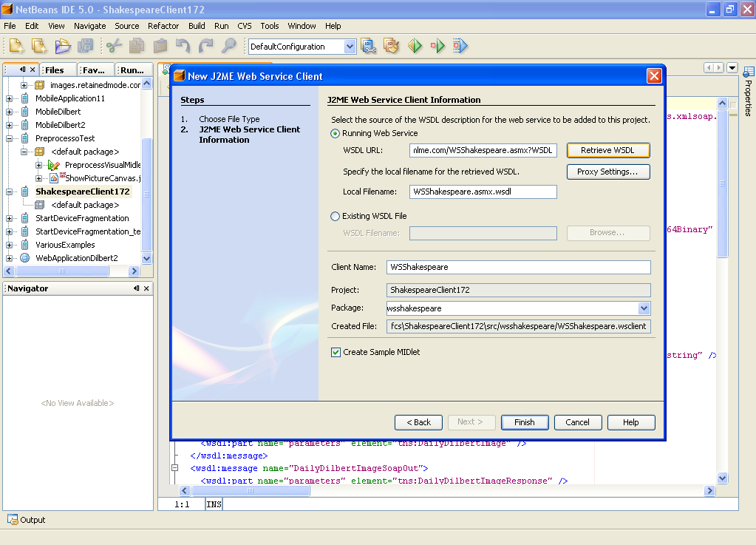Click the Local Filename input field
Screen dimensions: 756x545
pos(483,192)
